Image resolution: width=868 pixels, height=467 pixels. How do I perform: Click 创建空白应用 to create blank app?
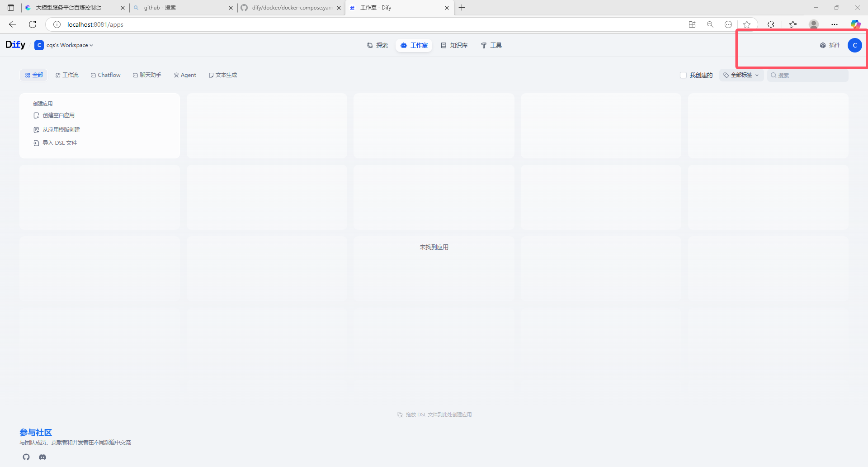tap(58, 115)
